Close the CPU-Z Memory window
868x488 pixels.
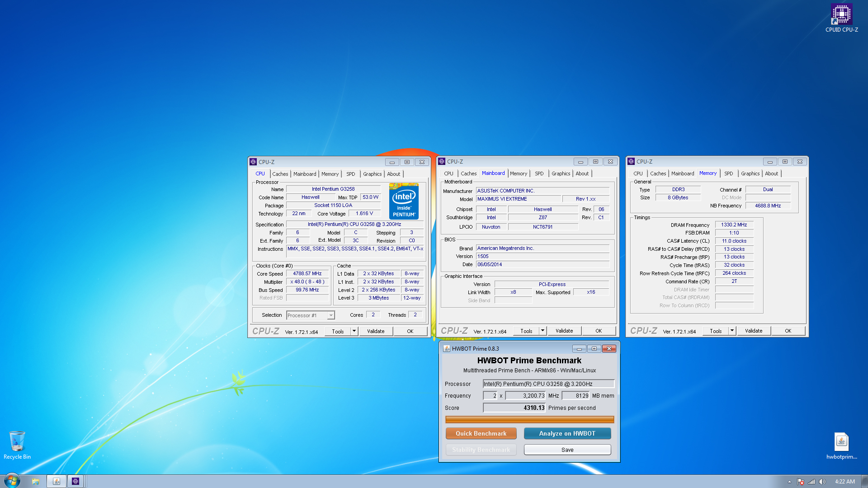click(800, 162)
